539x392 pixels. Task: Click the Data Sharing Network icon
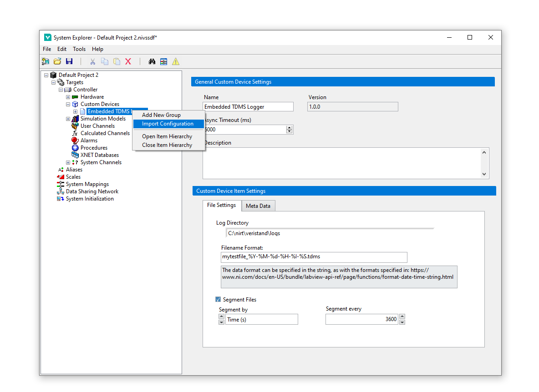(x=61, y=191)
